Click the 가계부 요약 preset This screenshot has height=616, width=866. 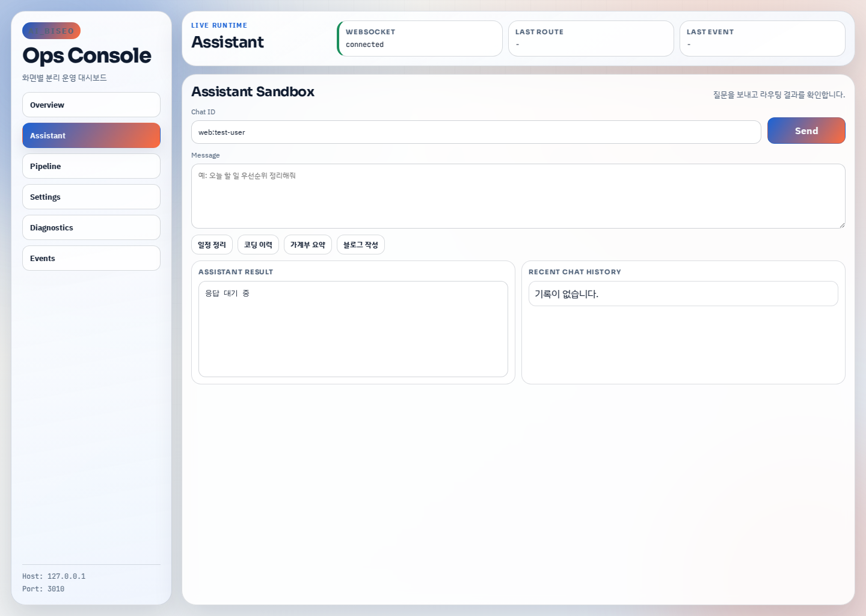307,244
